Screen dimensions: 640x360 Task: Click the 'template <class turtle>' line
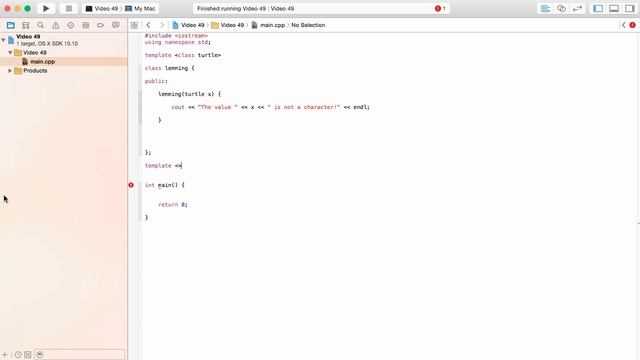point(183,55)
